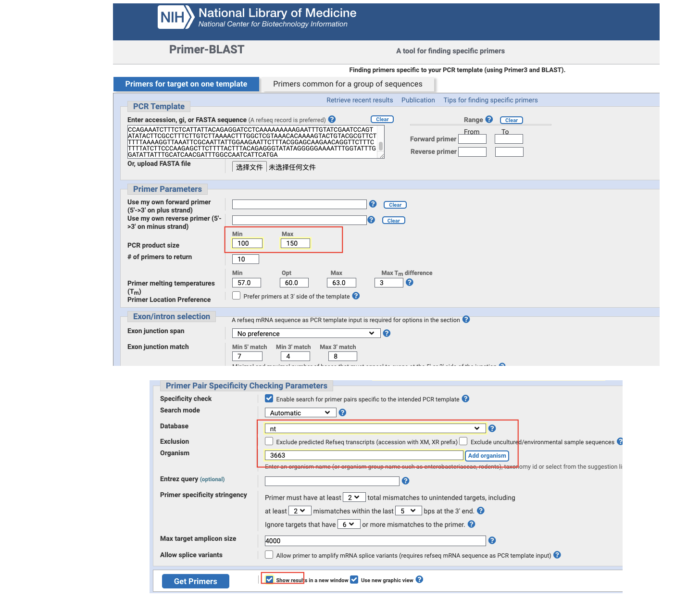Open help icon next to Range label
Image resolution: width=700 pixels, height=599 pixels.
pyautogui.click(x=489, y=119)
